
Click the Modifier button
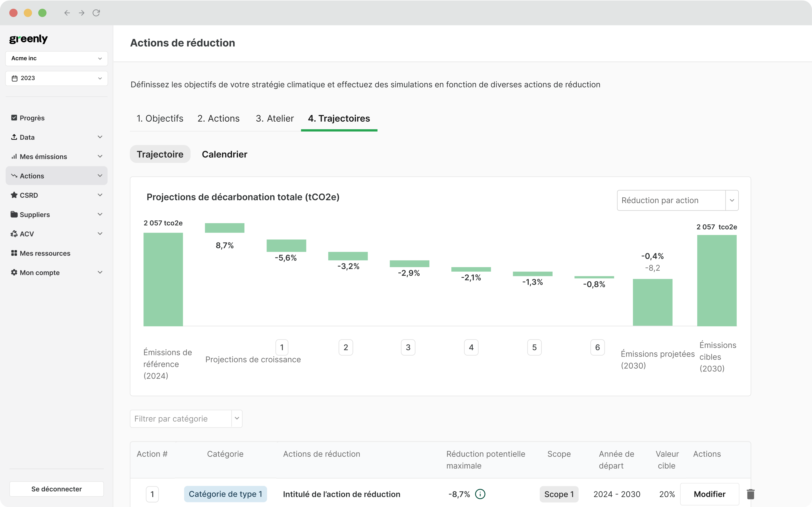(x=709, y=494)
